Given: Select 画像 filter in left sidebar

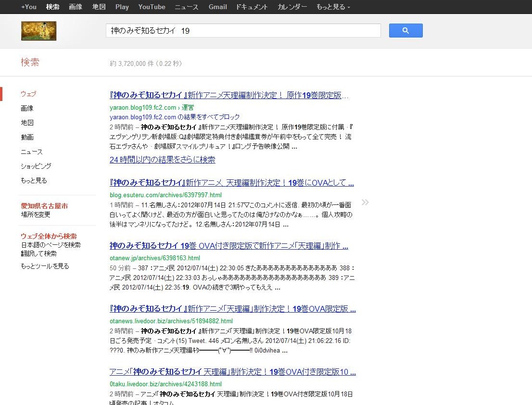Looking at the screenshot, I should (27, 108).
